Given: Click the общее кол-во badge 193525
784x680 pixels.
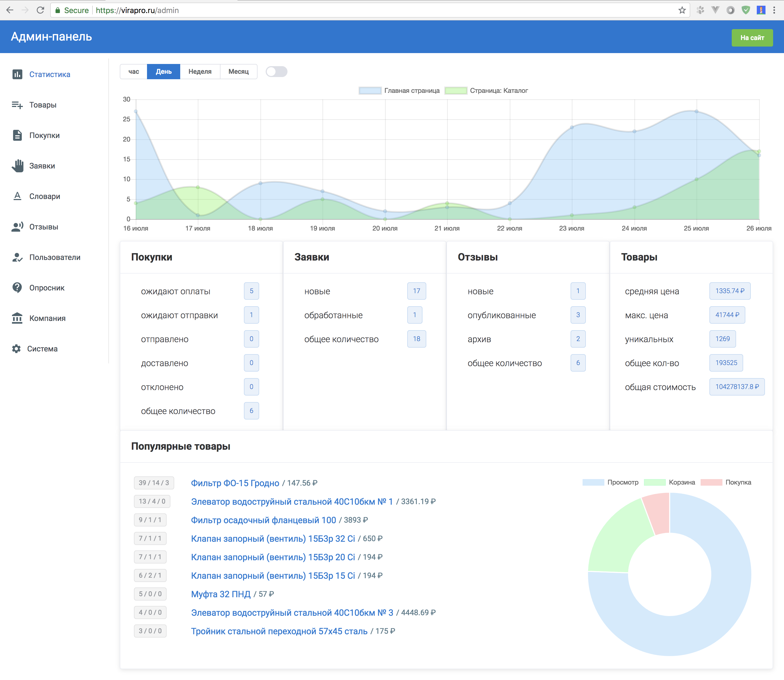Looking at the screenshot, I should point(726,363).
